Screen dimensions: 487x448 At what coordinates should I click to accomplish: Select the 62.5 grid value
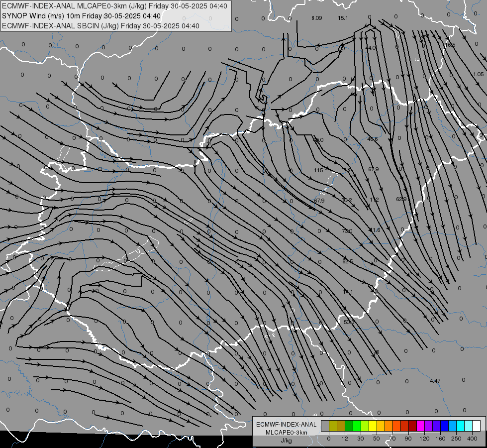(348, 261)
